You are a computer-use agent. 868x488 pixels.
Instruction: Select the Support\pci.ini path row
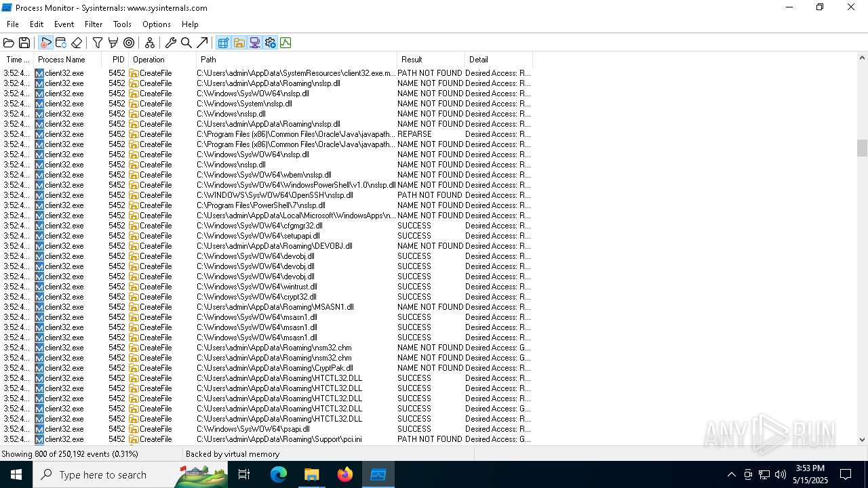click(x=267, y=439)
